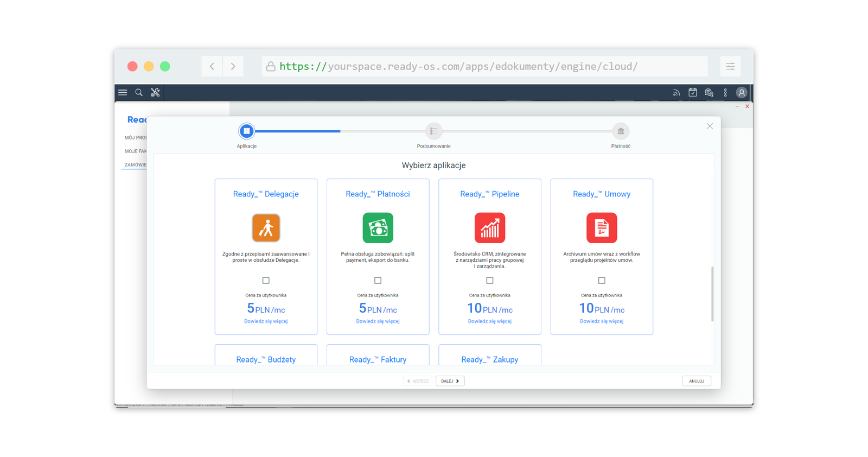Click the Płatności green money icon
The height and width of the screenshot is (457, 868).
tap(378, 227)
